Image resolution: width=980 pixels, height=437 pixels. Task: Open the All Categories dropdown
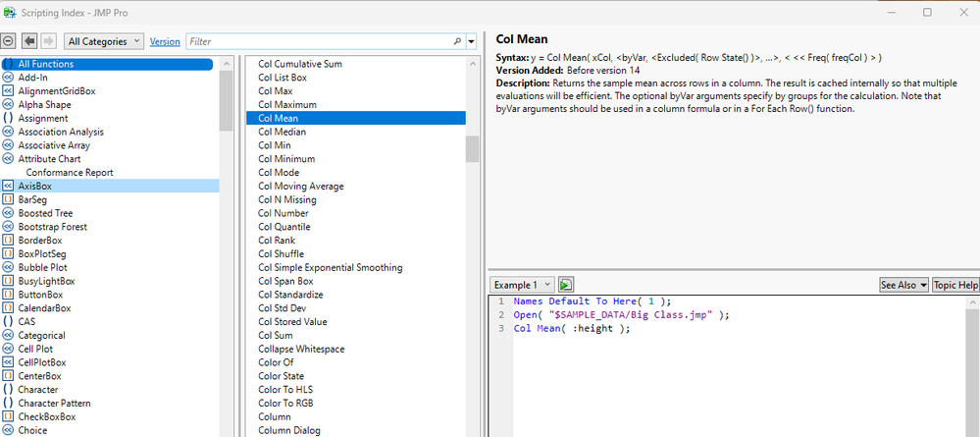[104, 41]
